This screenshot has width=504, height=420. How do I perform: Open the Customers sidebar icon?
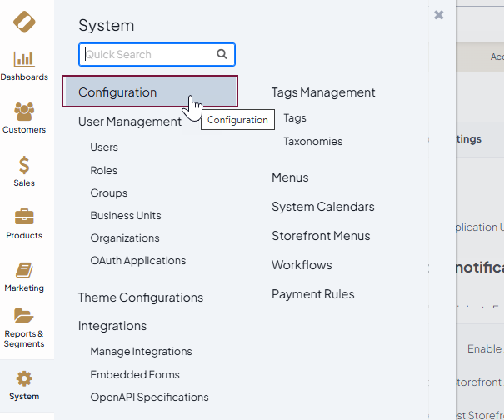coord(24,112)
